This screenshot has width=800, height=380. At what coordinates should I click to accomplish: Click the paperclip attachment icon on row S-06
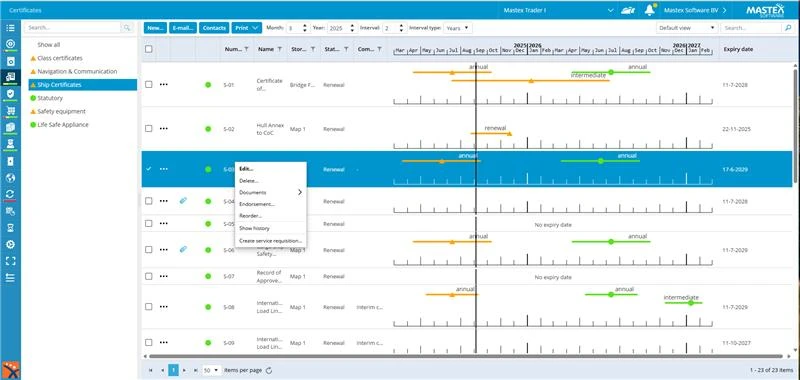(183, 249)
